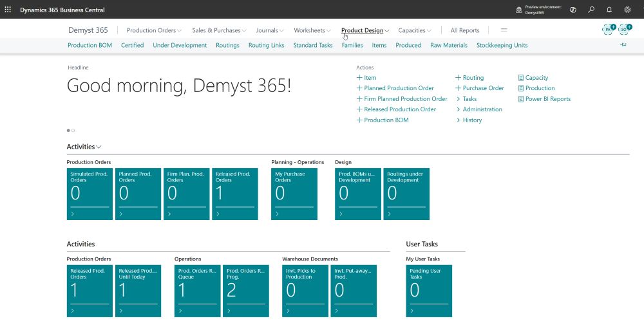Click the Good morning headline text
This screenshot has height=332, width=644.
pos(178,86)
